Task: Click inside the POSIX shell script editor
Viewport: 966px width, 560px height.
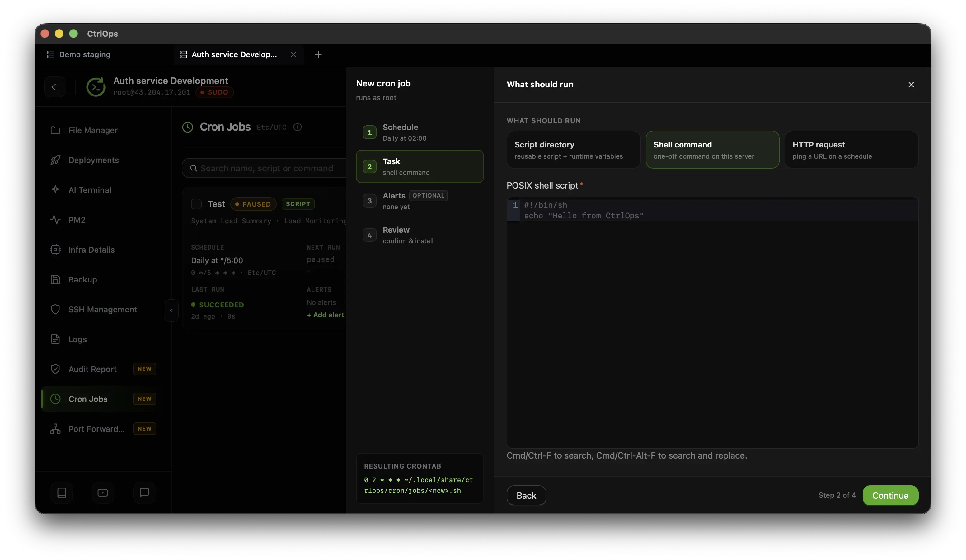Action: pyautogui.click(x=713, y=323)
